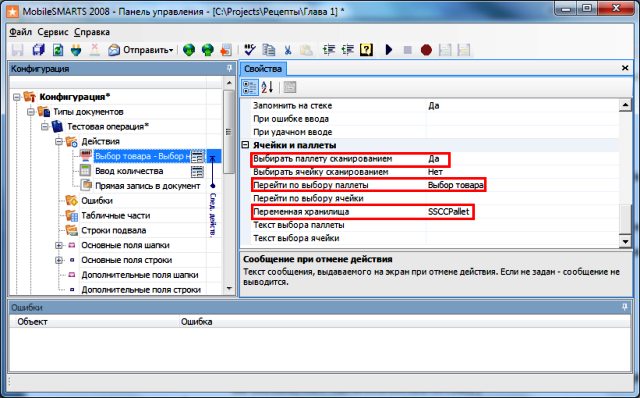Click Перейти по выбору ячейки property
The height and width of the screenshot is (398, 640).
click(x=308, y=198)
